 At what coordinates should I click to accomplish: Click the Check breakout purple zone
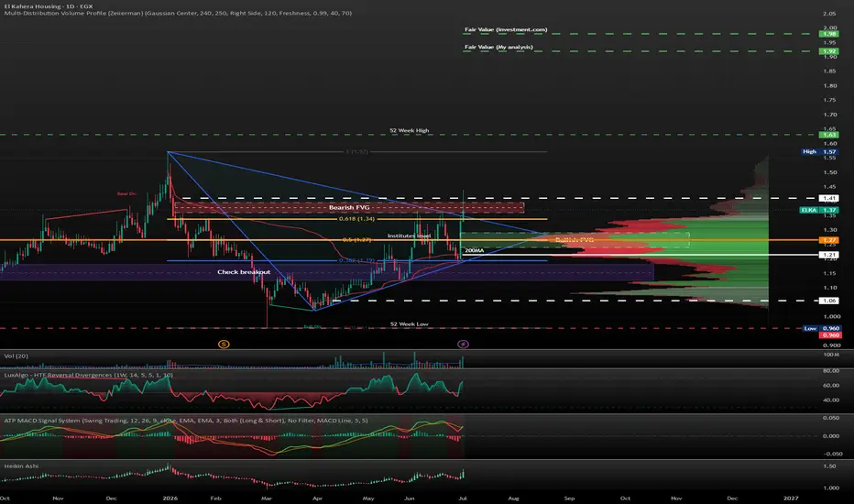(x=244, y=272)
